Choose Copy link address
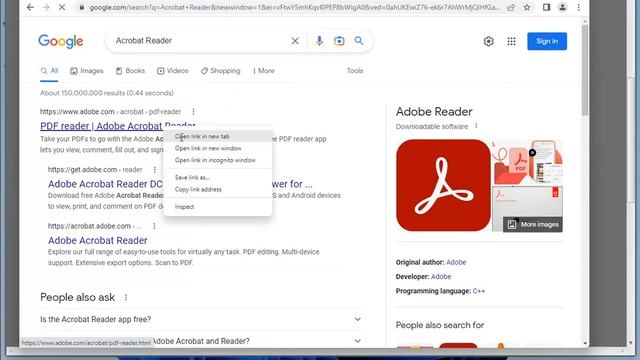 coord(218,189)
